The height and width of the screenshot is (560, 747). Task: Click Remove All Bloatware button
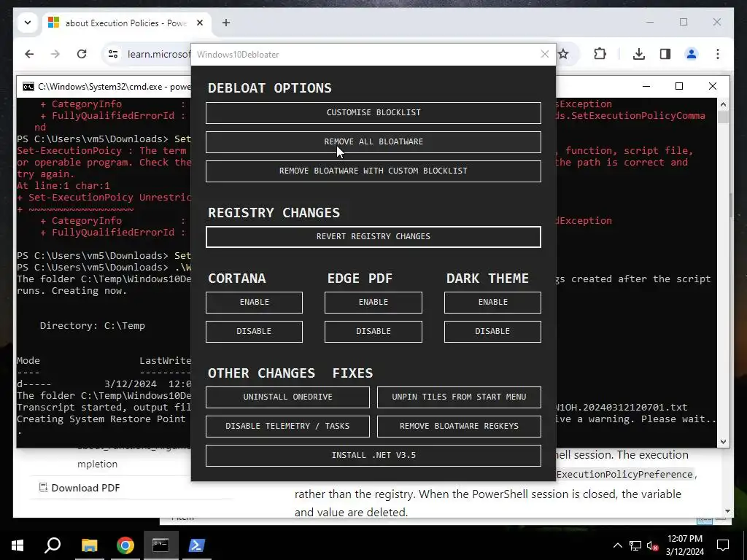pyautogui.click(x=373, y=142)
